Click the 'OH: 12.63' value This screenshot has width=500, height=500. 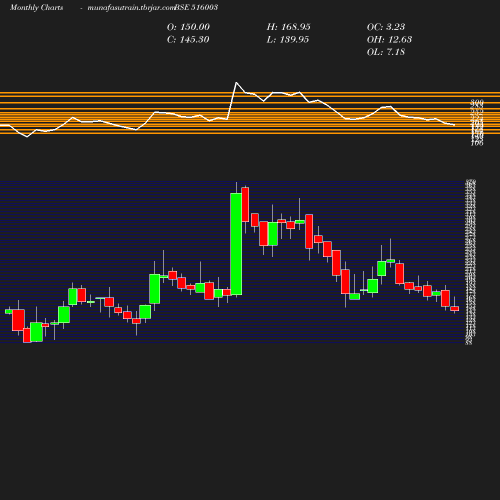[x=389, y=40]
